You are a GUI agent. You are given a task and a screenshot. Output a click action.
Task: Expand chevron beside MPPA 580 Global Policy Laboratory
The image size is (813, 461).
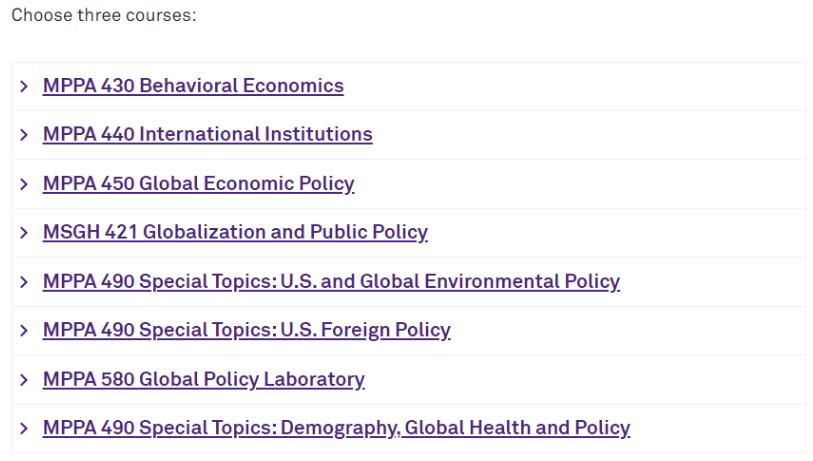coord(24,380)
